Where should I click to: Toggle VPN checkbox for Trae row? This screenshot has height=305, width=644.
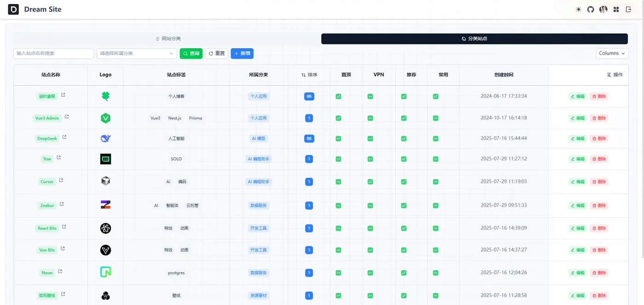pos(370,159)
